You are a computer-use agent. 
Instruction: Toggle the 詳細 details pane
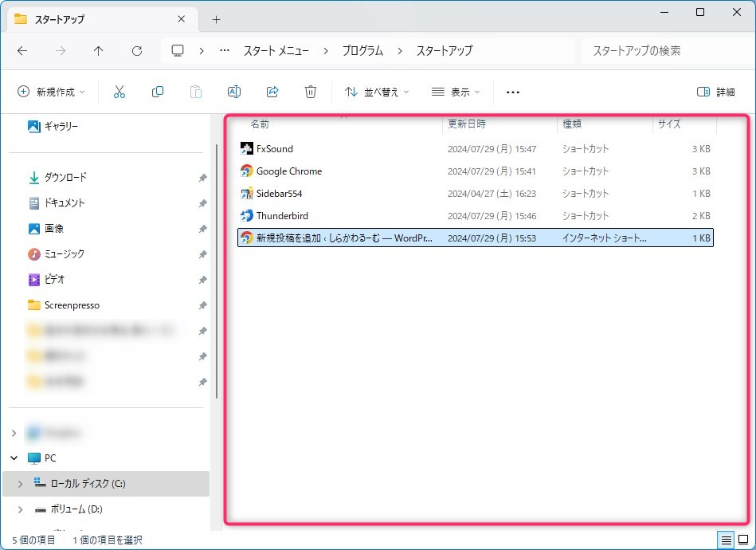[715, 92]
